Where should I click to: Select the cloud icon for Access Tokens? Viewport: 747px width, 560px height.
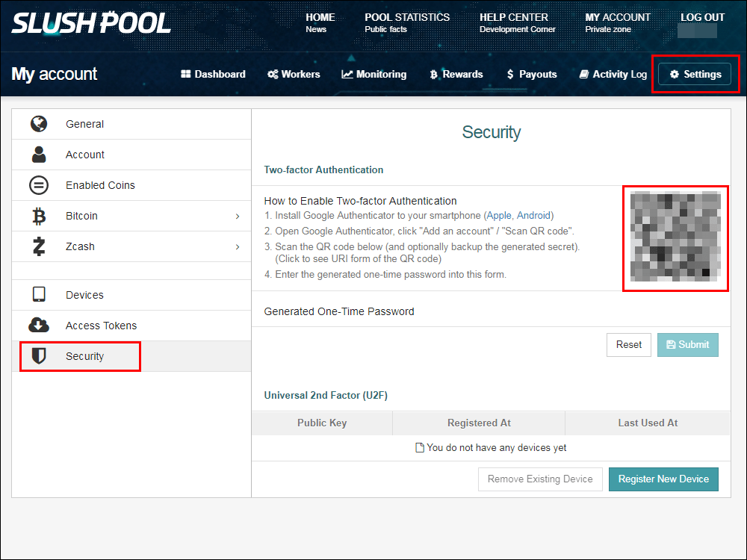pyautogui.click(x=39, y=326)
